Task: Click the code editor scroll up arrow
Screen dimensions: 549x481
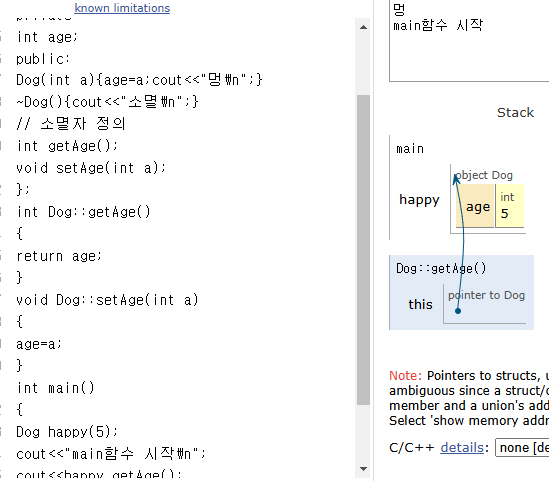Action: [x=363, y=27]
